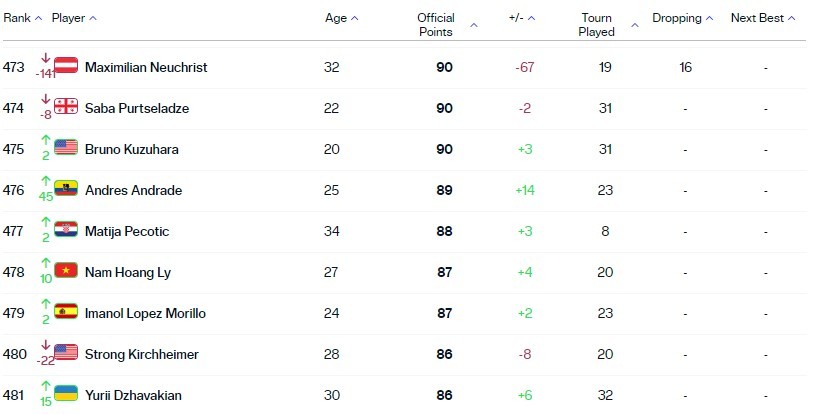813x414 pixels.
Task: Click Ukraine flag beside Yurii Dzhavakian
Action: tap(66, 393)
